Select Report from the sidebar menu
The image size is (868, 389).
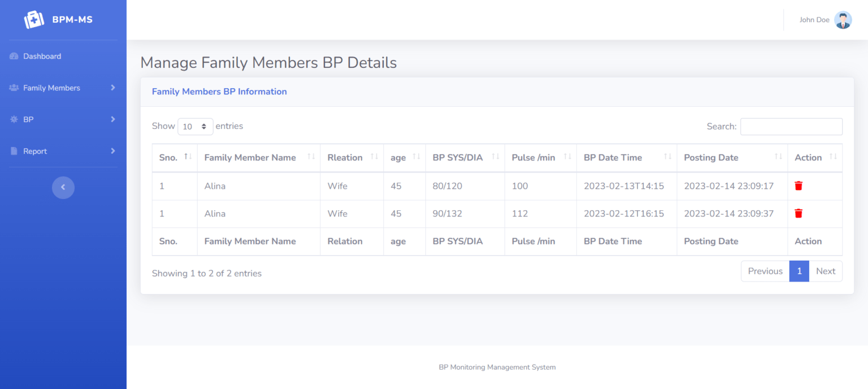click(34, 151)
